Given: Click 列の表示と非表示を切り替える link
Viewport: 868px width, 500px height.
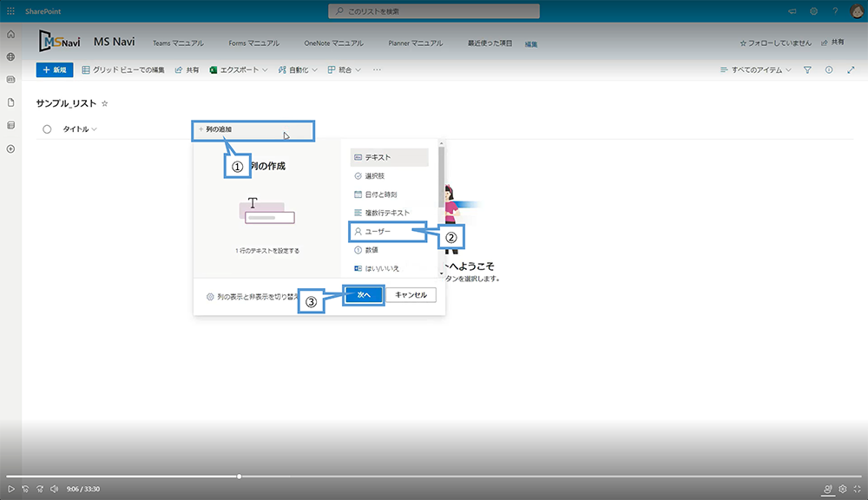Looking at the screenshot, I should click(253, 297).
